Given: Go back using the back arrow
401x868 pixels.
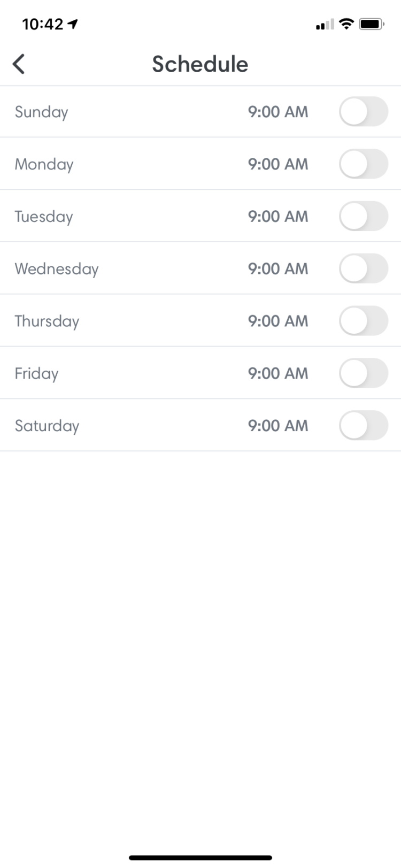Looking at the screenshot, I should [x=19, y=64].
